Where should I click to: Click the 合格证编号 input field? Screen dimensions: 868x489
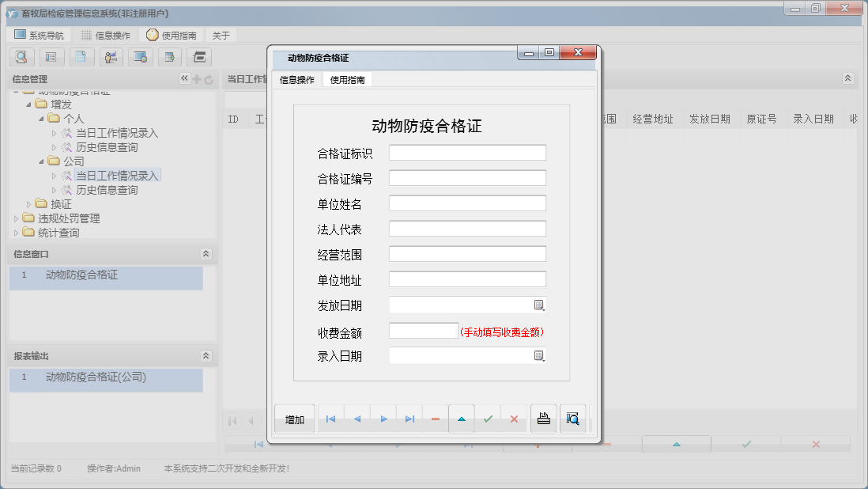tap(466, 178)
